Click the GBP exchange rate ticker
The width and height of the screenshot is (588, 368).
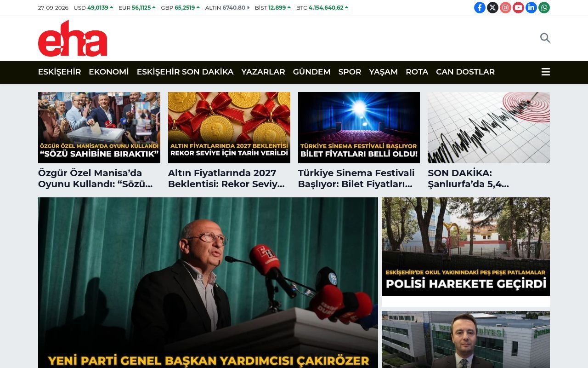180,8
